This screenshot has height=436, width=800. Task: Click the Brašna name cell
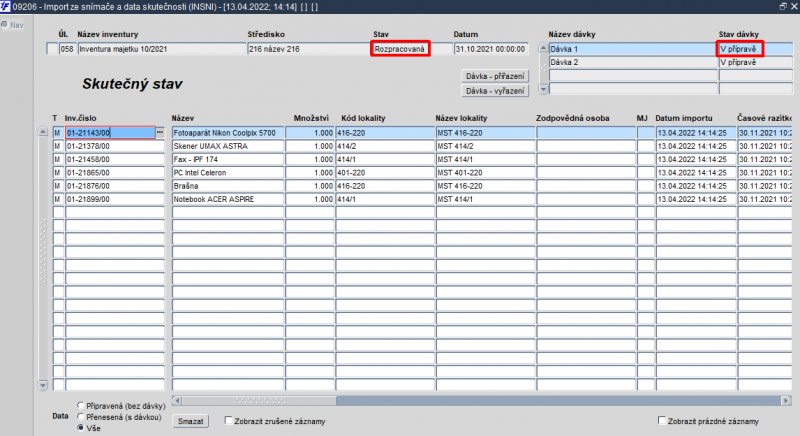(x=228, y=186)
